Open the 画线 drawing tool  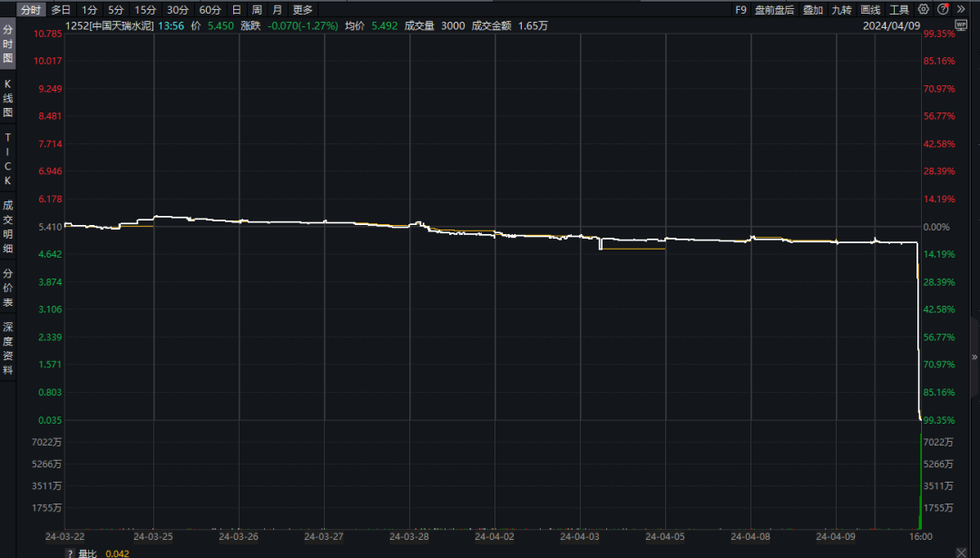point(870,9)
